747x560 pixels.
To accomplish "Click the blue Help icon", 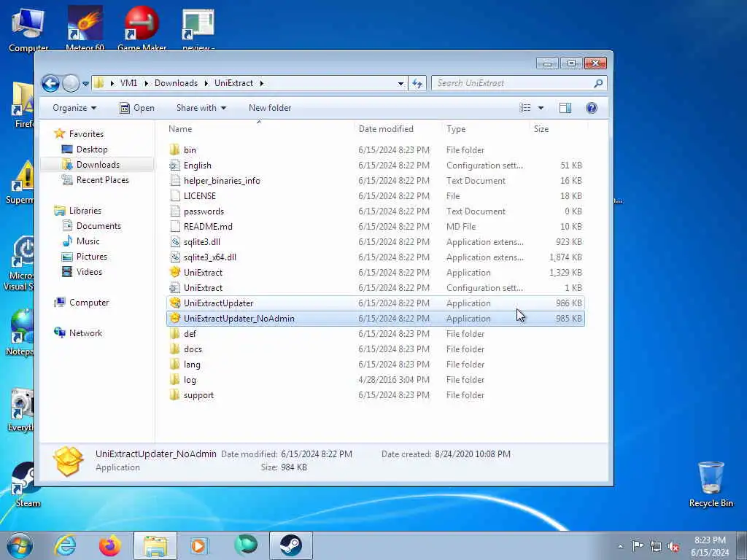I will 592,108.
